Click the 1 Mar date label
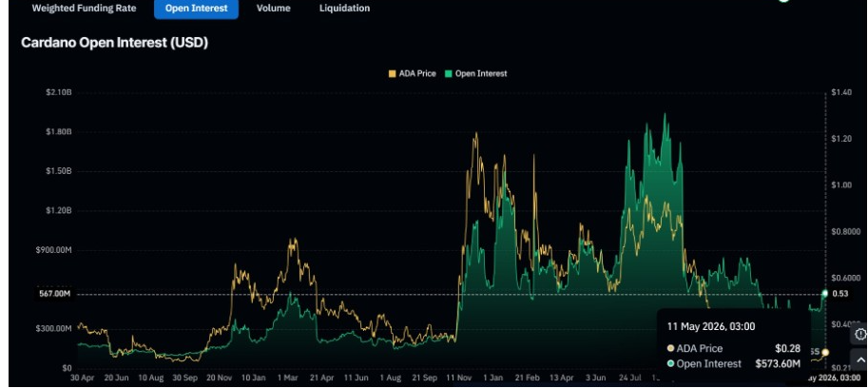868x388 pixels. tap(288, 378)
